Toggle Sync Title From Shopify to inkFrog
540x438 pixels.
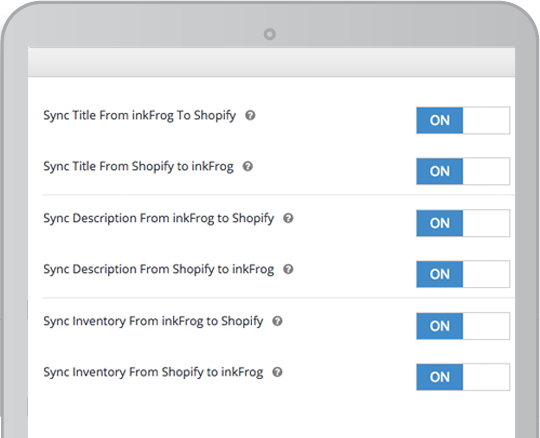[463, 171]
